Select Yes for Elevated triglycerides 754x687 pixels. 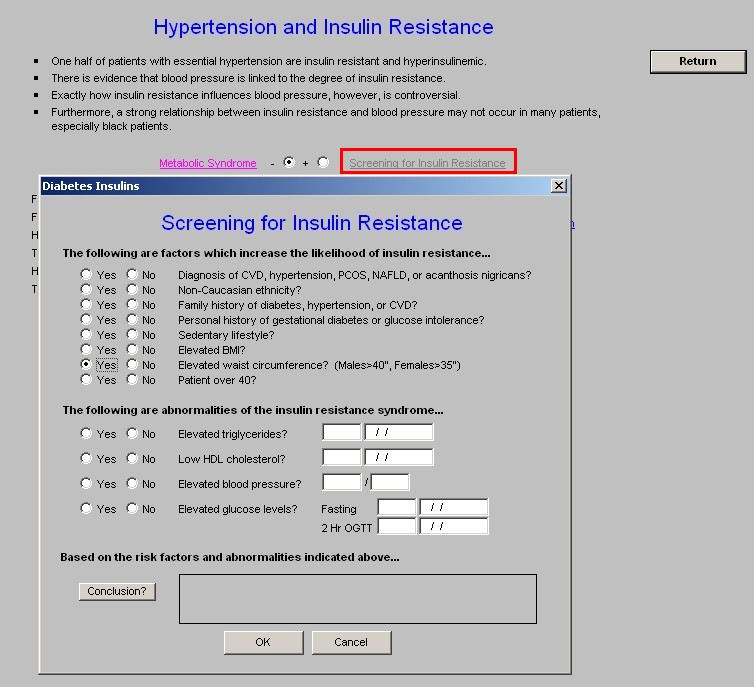(86, 433)
